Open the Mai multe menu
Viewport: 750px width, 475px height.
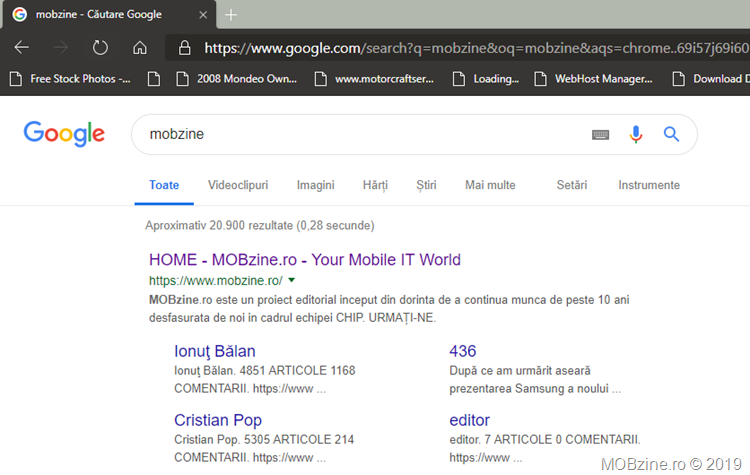click(490, 185)
